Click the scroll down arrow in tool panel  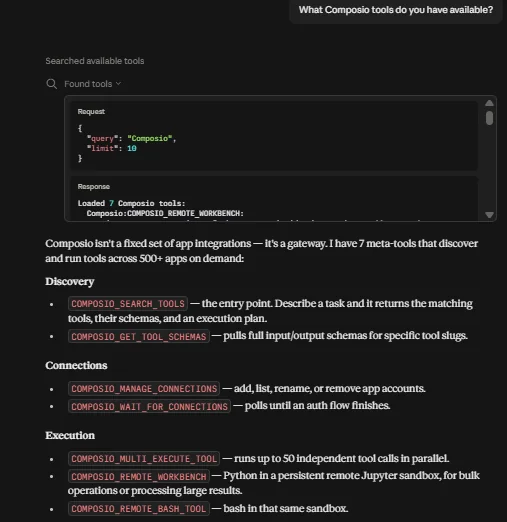489,215
